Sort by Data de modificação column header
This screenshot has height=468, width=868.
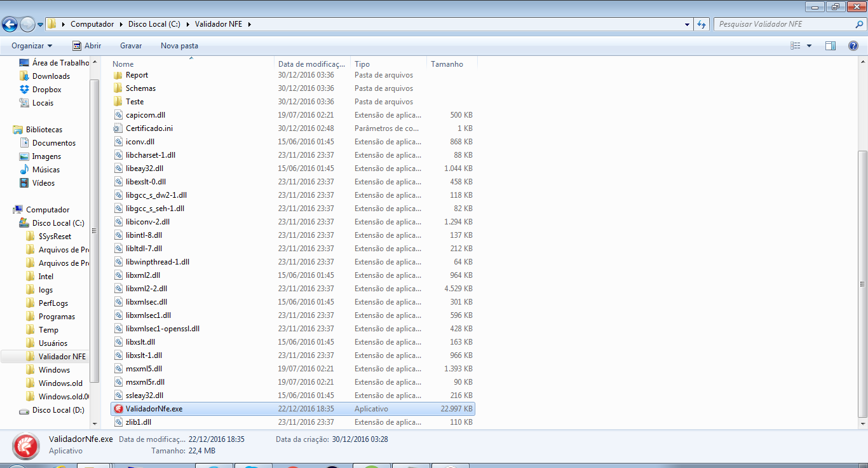point(313,64)
